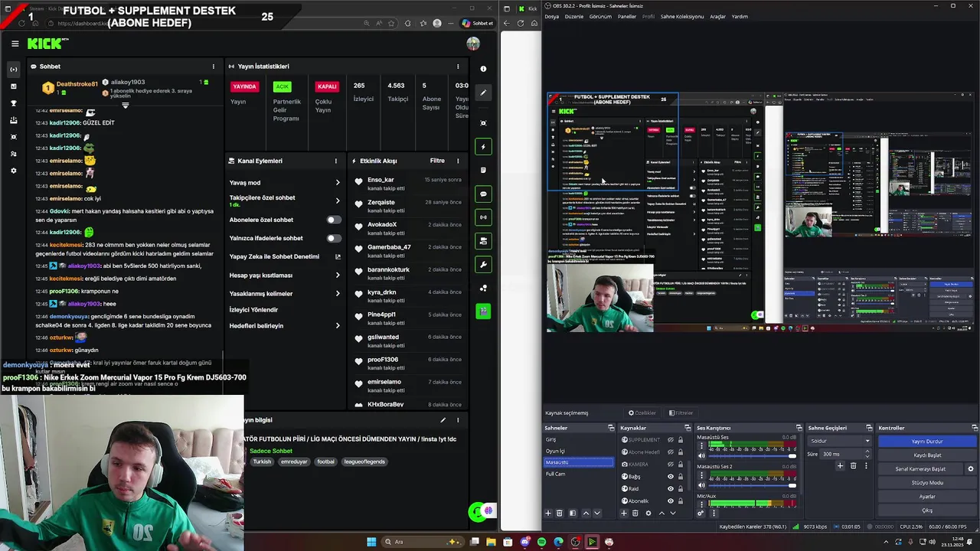
Task: Hide the Raid source via eye icon
Action: coord(670,489)
